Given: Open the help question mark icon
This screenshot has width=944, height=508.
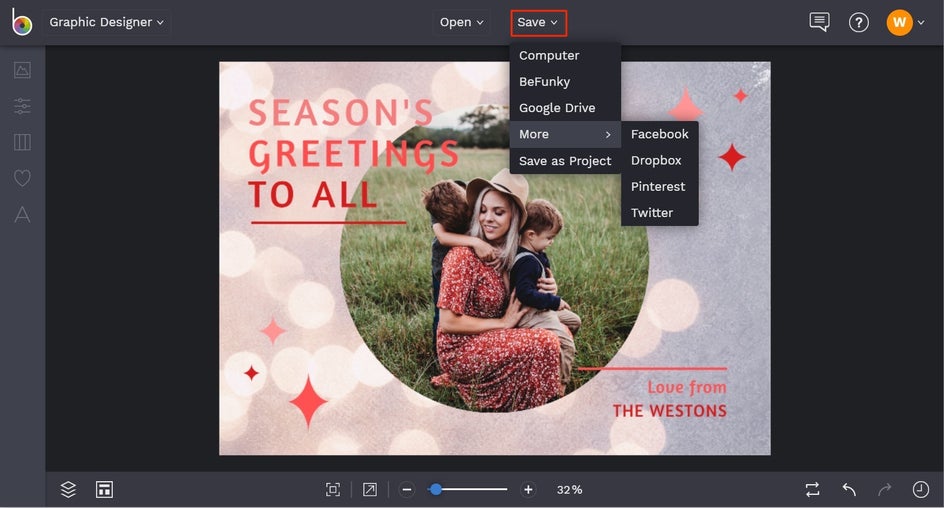Looking at the screenshot, I should pyautogui.click(x=859, y=22).
